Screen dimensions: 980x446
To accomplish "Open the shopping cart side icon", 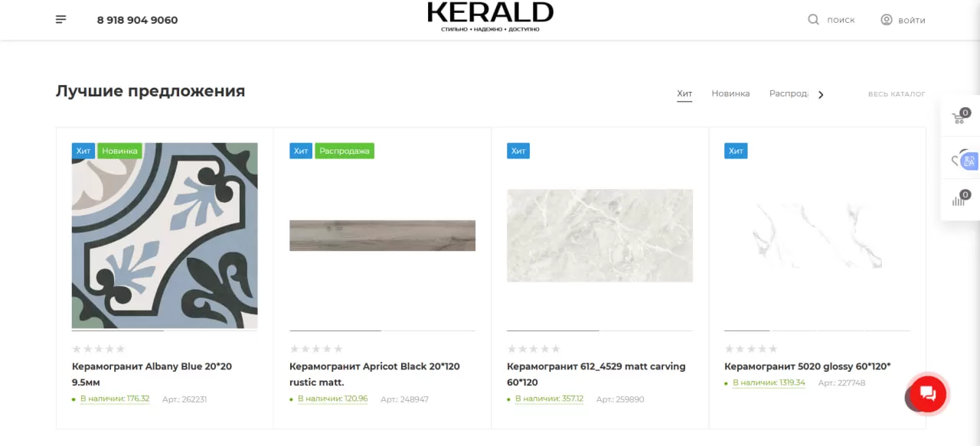I will coord(959,117).
